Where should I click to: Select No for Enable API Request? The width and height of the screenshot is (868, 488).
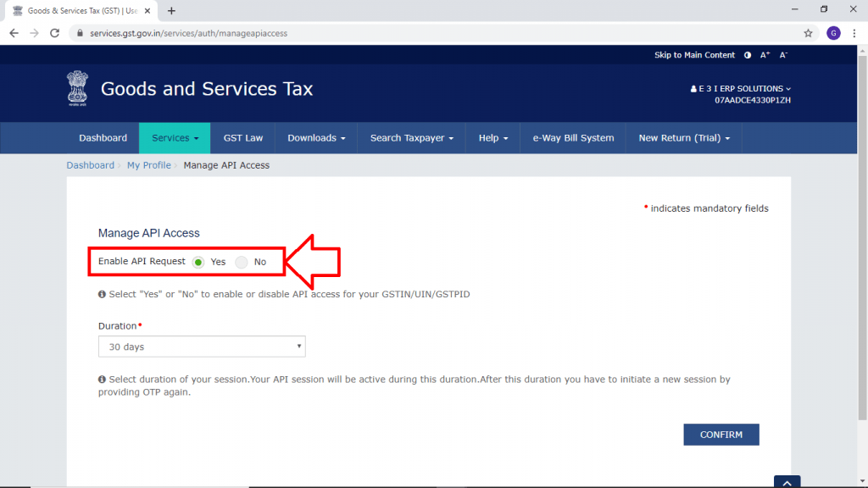pyautogui.click(x=242, y=262)
